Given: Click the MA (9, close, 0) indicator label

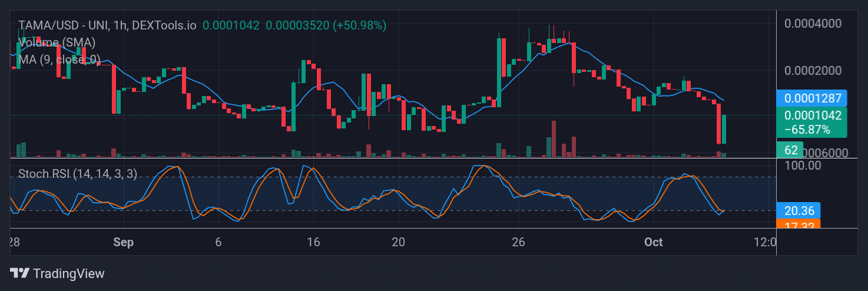Looking at the screenshot, I should coord(59,59).
